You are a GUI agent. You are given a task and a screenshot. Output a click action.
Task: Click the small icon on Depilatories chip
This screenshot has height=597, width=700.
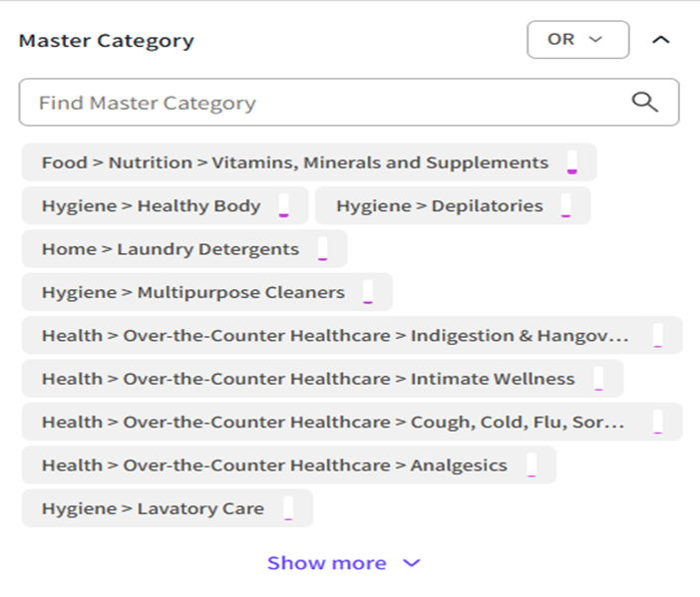[x=566, y=207]
